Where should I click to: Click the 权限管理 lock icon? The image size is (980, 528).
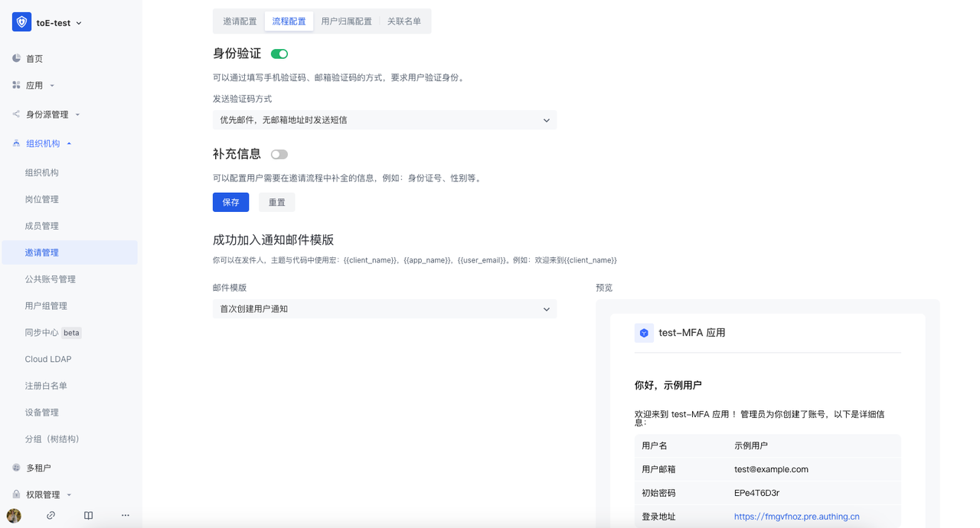click(16, 494)
